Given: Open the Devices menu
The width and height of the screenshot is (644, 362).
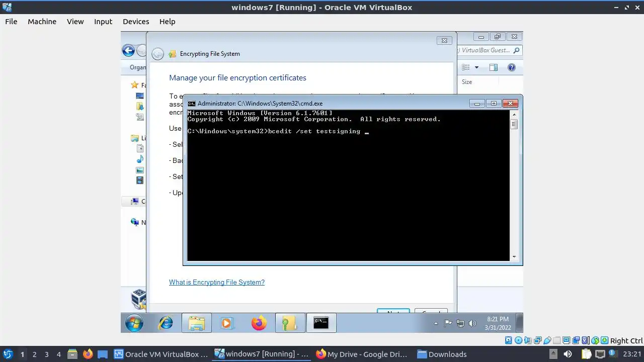Looking at the screenshot, I should pyautogui.click(x=136, y=21).
